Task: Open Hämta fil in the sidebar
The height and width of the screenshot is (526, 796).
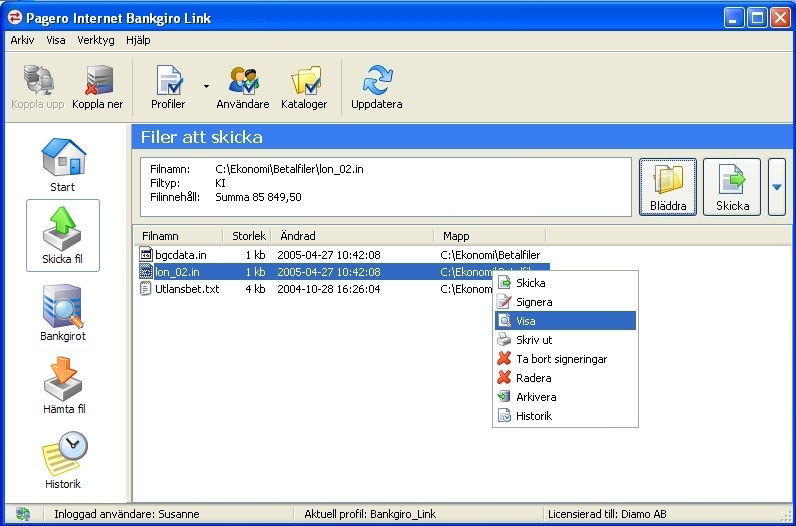Action: (x=64, y=385)
